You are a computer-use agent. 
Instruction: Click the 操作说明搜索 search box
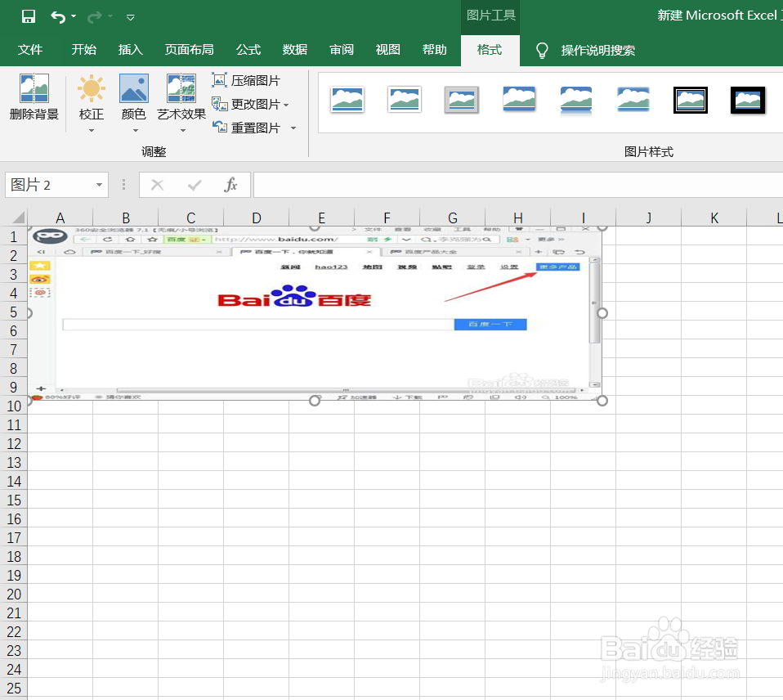(x=597, y=51)
